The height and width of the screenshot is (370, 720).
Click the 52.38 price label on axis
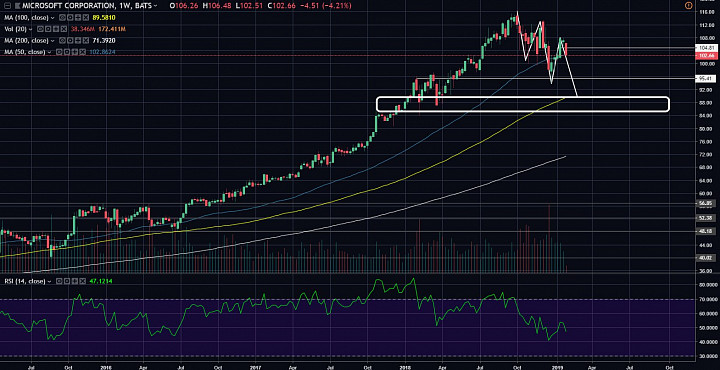(x=706, y=218)
